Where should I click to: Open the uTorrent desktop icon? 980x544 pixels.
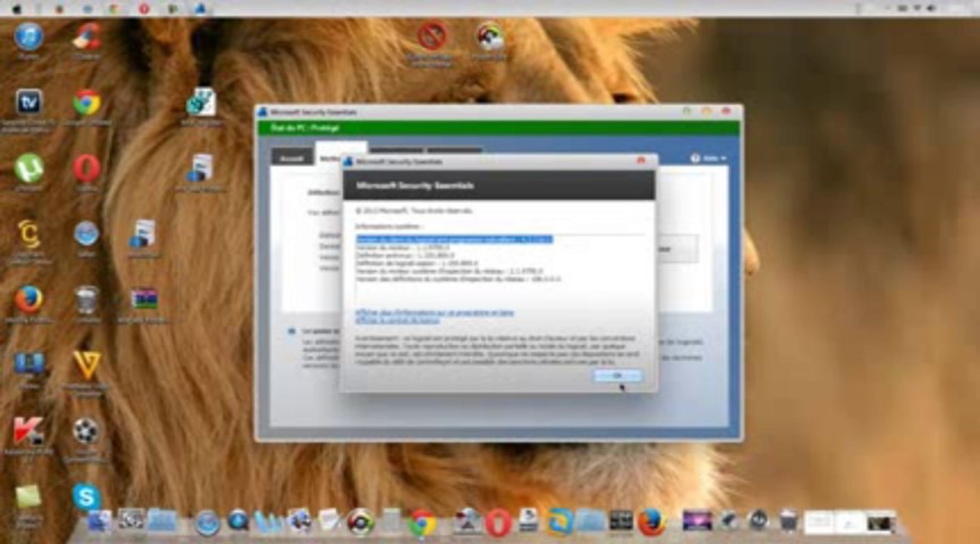coord(29,168)
